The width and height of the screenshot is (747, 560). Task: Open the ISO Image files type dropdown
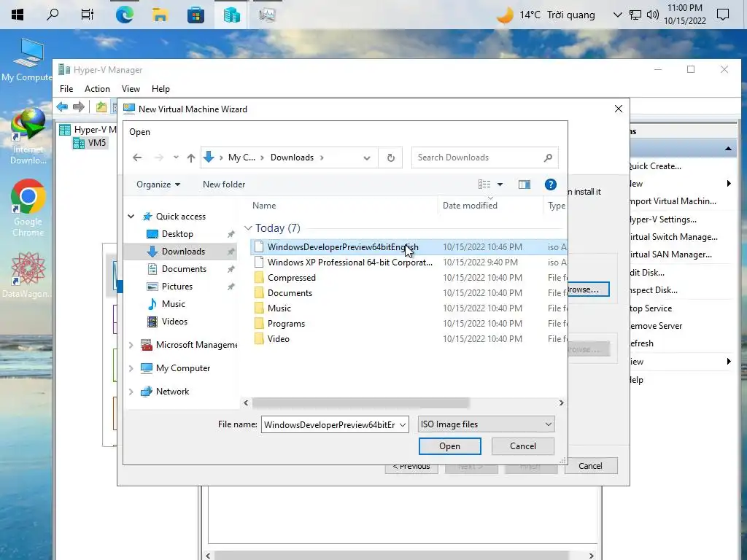(549, 424)
